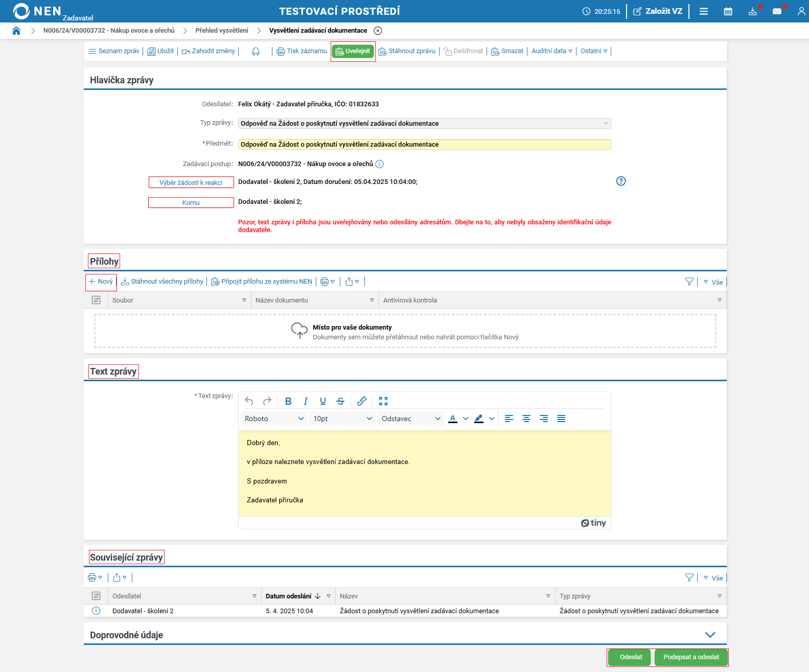The image size is (809, 672).
Task: Click the home icon in breadcrumb
Action: pyautogui.click(x=16, y=31)
